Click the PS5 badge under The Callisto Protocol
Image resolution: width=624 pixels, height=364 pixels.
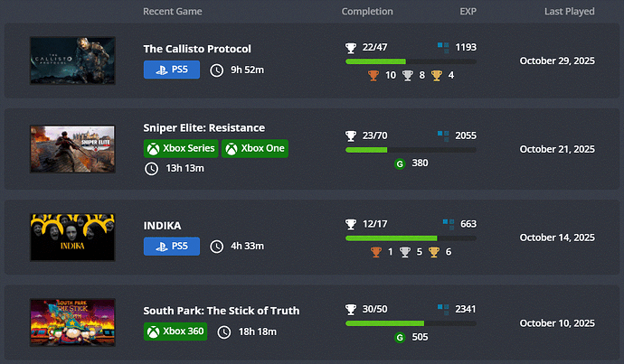[x=172, y=70]
